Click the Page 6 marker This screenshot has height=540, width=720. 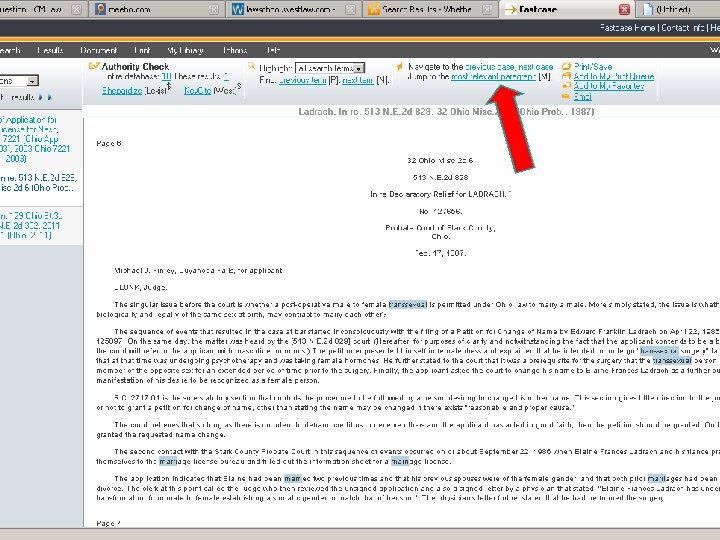point(108,143)
